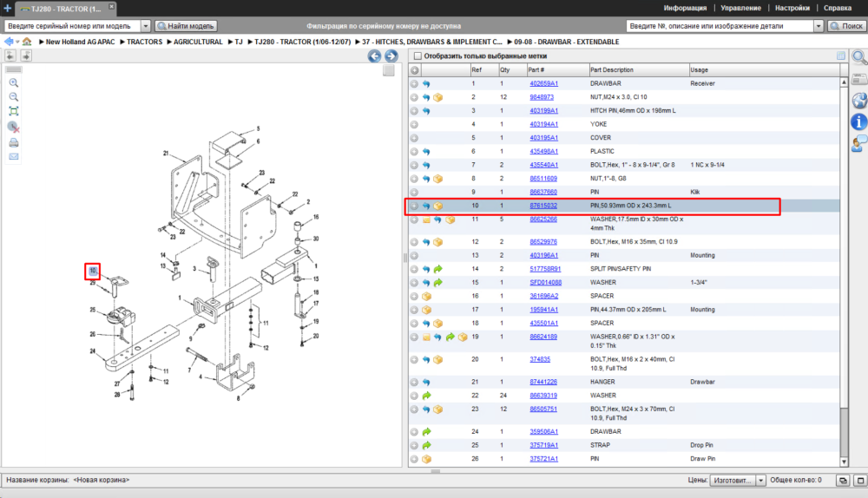This screenshot has width=868, height=498.
Task: Click blue arrow icon in DRAWBAR Receiver row
Action: (426, 83)
